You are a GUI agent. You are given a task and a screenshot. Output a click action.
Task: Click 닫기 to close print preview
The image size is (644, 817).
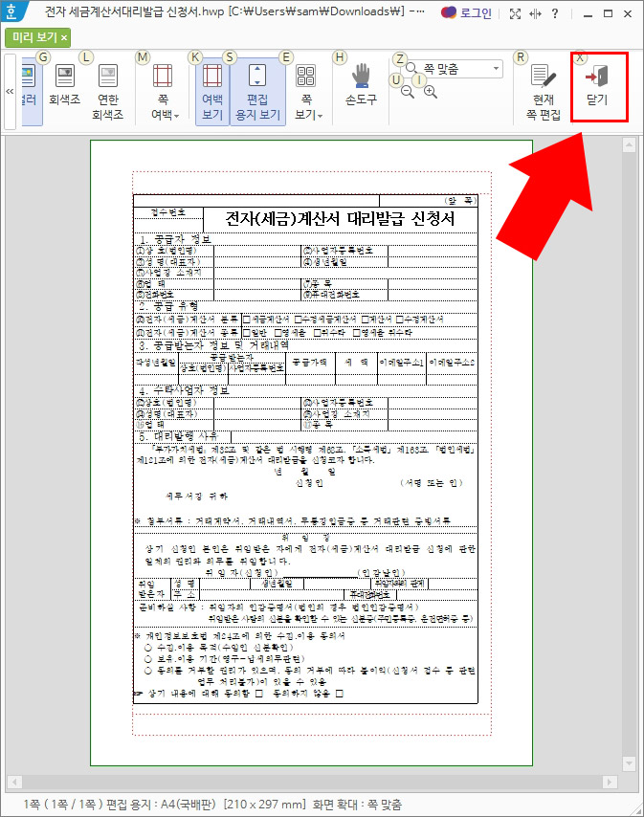pyautogui.click(x=598, y=86)
